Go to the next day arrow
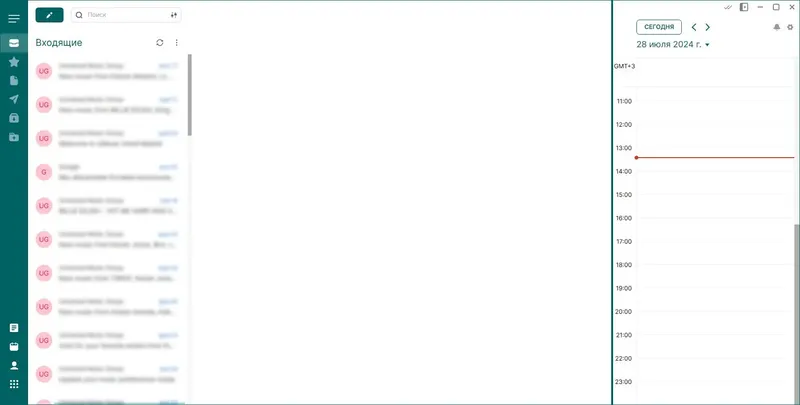Viewport: 800px width, 405px height. pos(708,27)
